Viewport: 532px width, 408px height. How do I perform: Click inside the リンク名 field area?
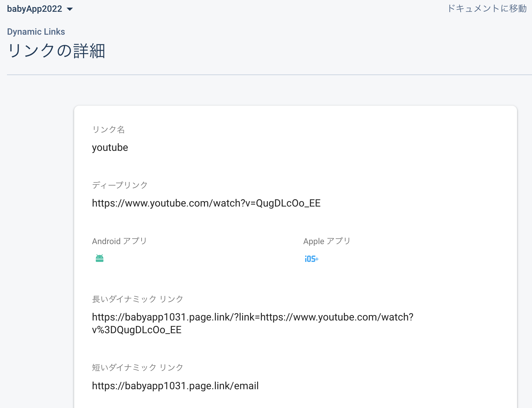click(110, 147)
